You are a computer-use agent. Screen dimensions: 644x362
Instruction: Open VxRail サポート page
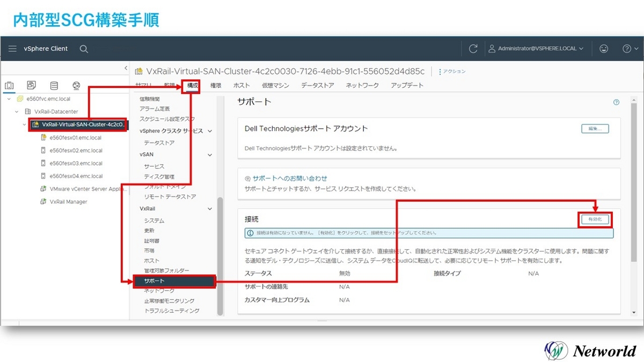174,281
